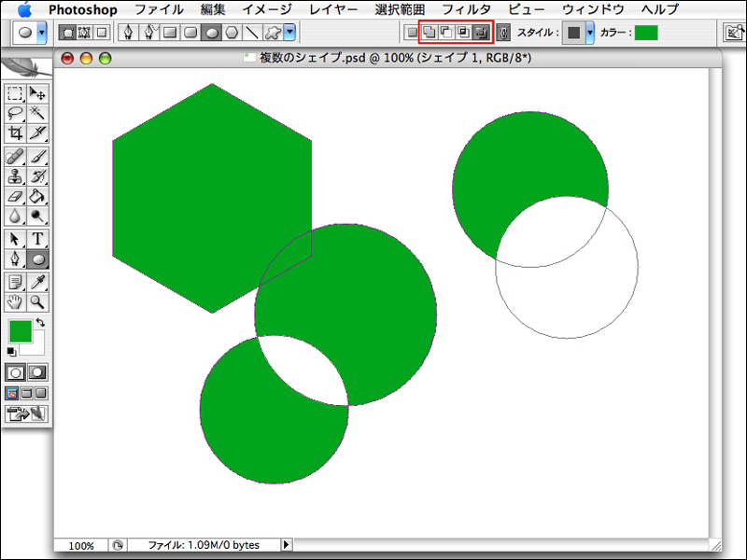The image size is (747, 560).
Task: Click the カラー green color swatch
Action: click(646, 33)
